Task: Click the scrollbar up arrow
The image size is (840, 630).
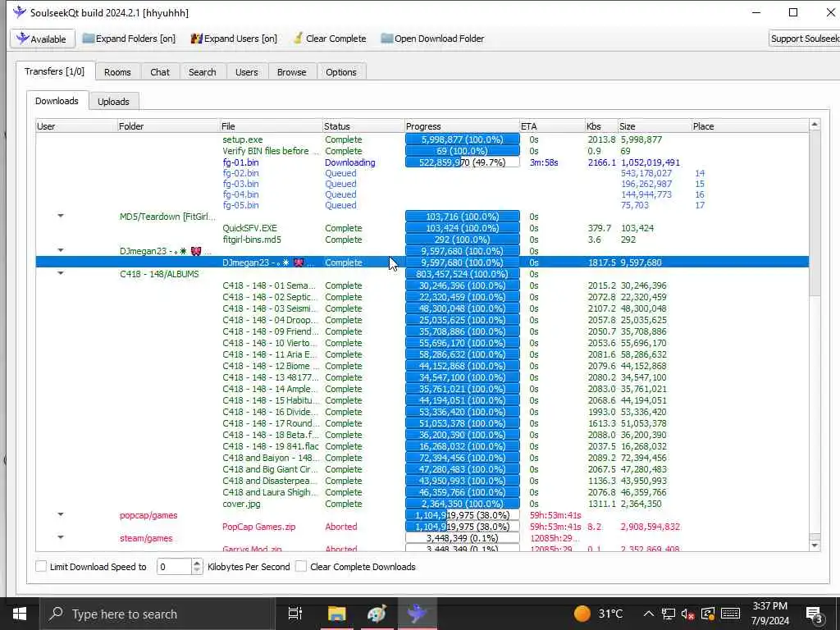Action: (x=815, y=125)
